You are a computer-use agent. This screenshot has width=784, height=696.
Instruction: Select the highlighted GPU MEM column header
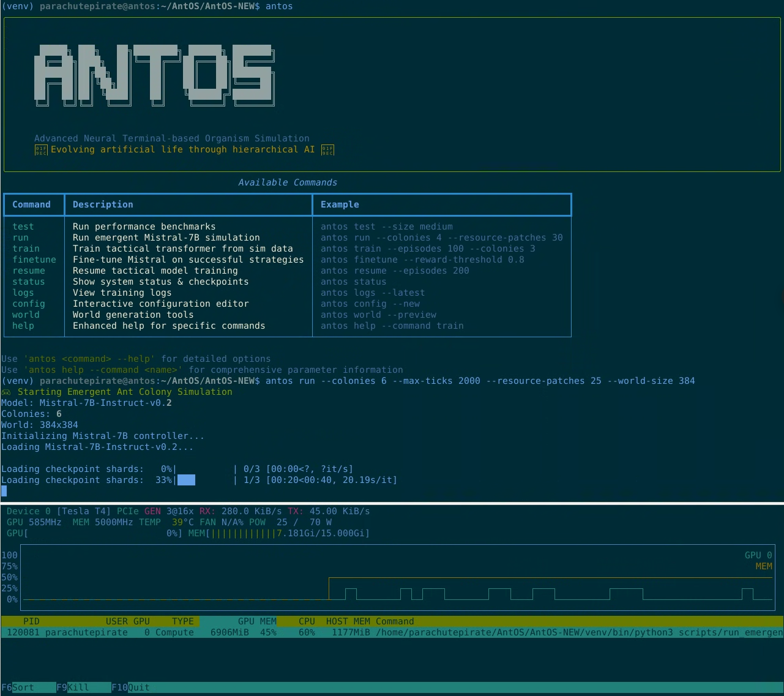tap(257, 621)
